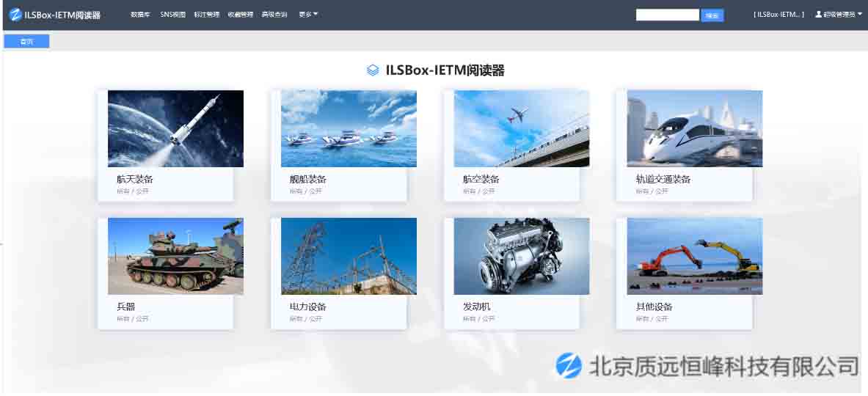Click the 其他设备 card title
Viewport: 868px width, 396px height.
(654, 307)
